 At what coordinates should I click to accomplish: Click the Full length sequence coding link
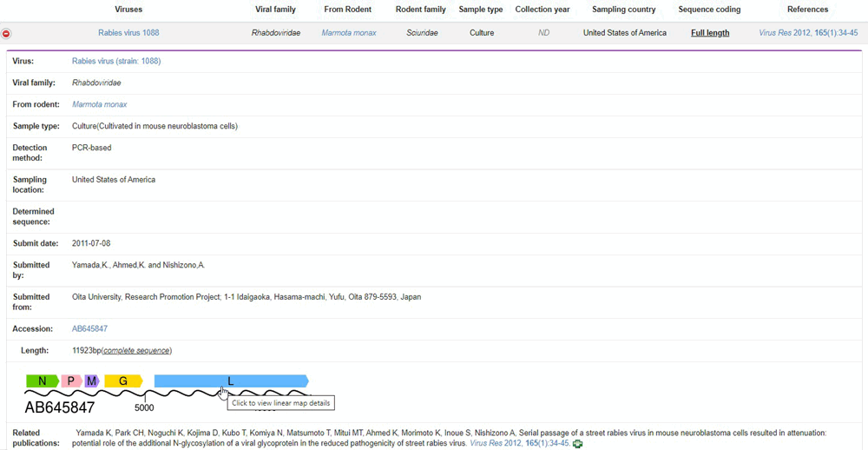pyautogui.click(x=710, y=33)
